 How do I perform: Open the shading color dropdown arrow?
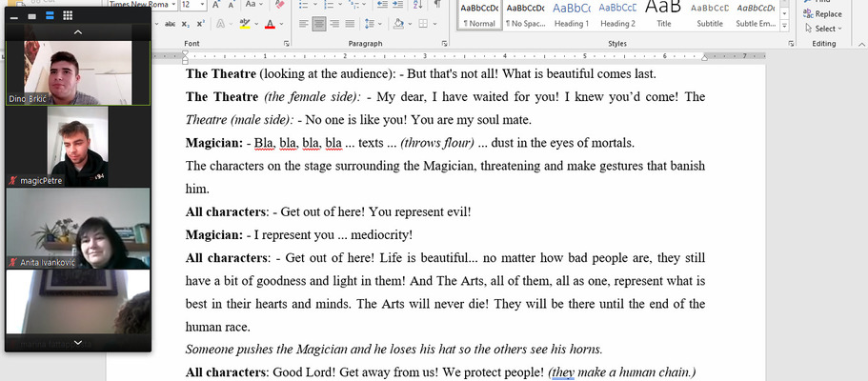411,24
